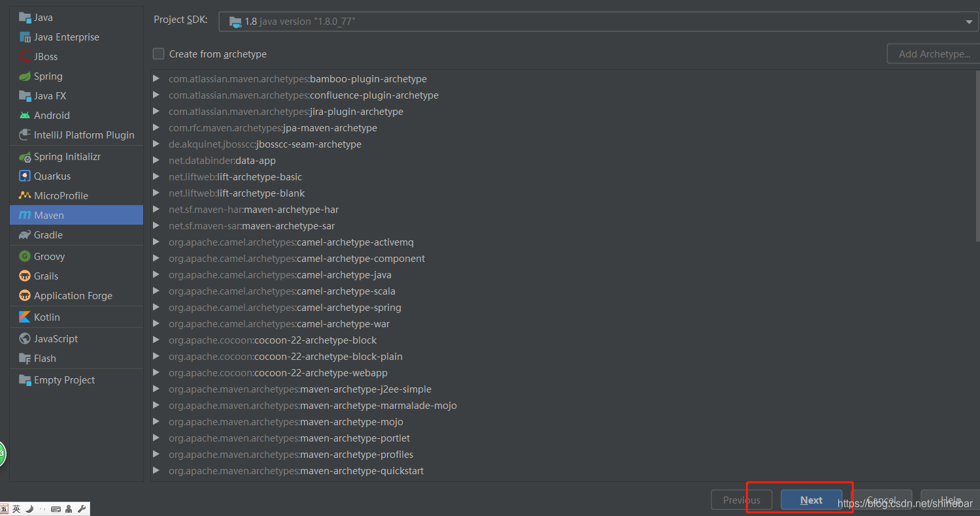This screenshot has width=980, height=516.
Task: Select the MicroProfile icon
Action: click(x=25, y=196)
